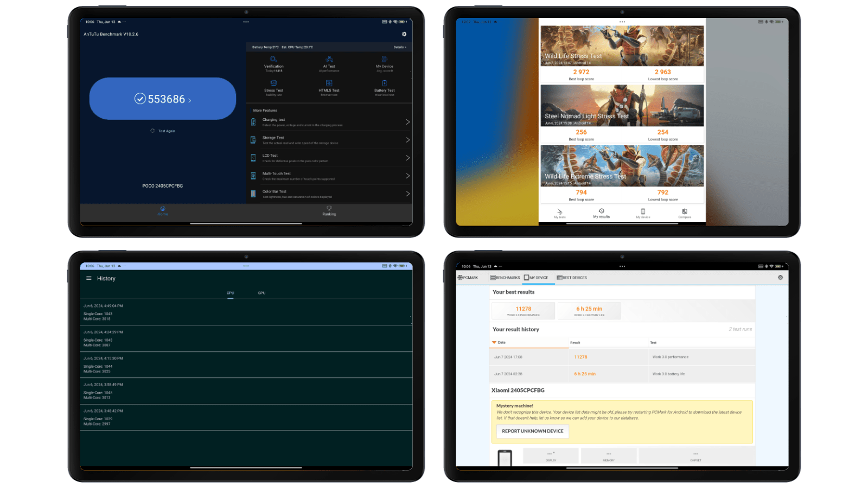Switch to the GPU tab in History
Screen dimensions: 868x488
[261, 292]
